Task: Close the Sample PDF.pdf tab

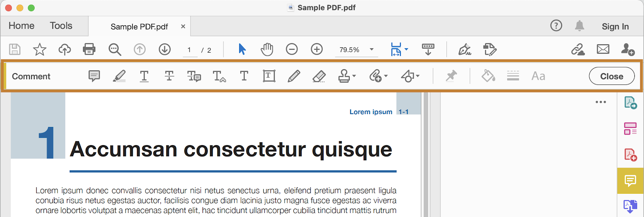Action: [183, 27]
